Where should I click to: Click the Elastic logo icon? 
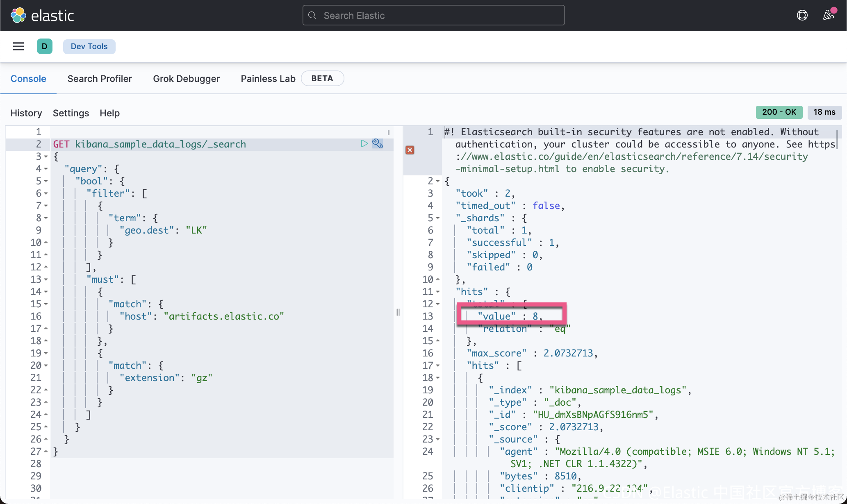[18, 16]
